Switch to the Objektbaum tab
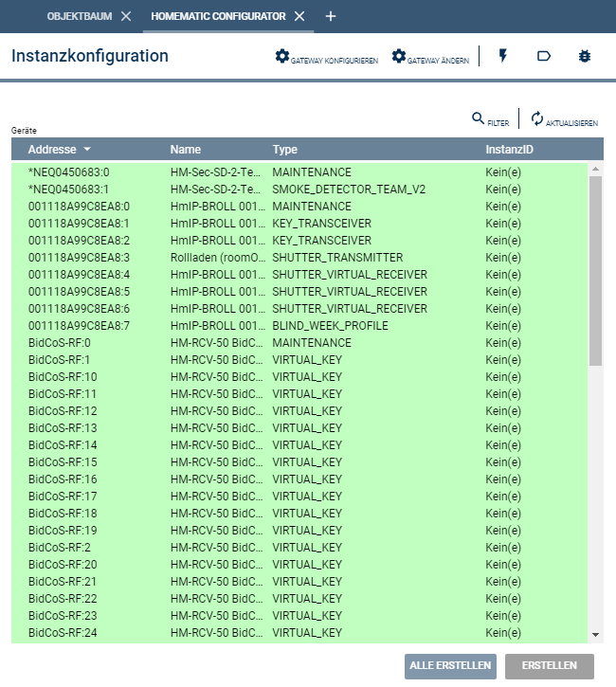The height and width of the screenshot is (687, 616). (x=80, y=16)
